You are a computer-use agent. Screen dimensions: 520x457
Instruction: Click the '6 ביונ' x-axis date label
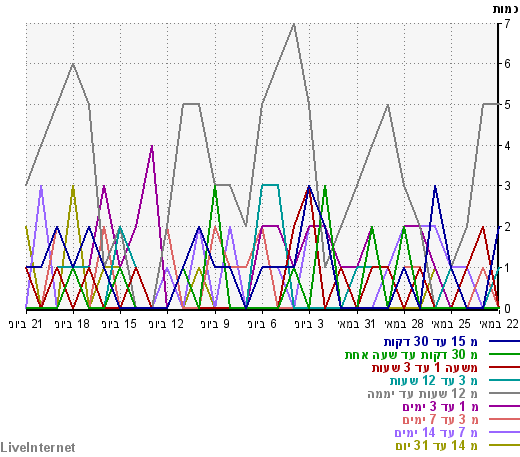[262, 324]
